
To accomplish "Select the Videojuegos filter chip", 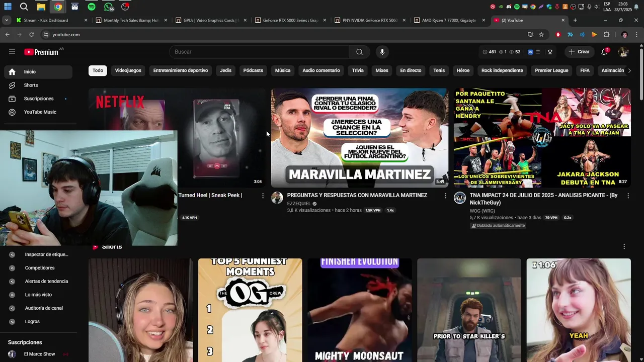I will [x=128, y=70].
